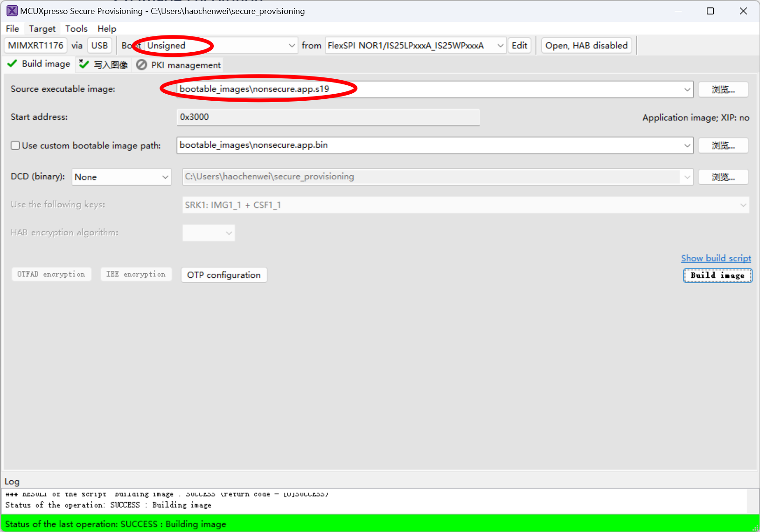Browse for the custom bootable image path
The width and height of the screenshot is (760, 532).
pos(723,145)
